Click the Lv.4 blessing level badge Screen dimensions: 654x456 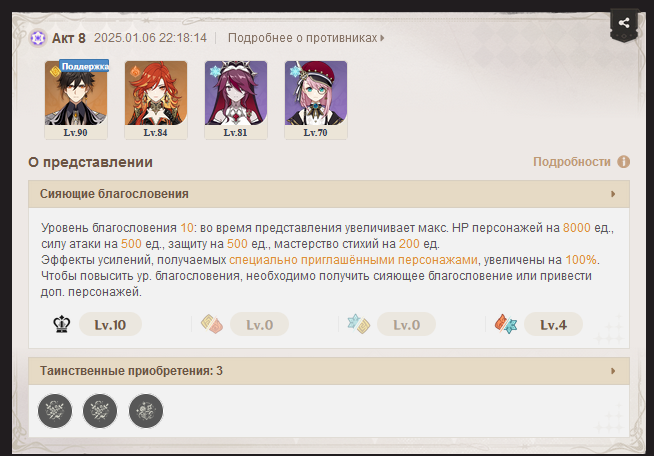click(x=553, y=325)
